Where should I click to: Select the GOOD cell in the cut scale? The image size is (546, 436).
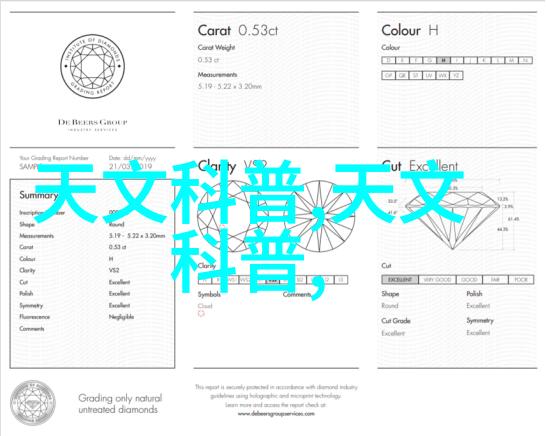[469, 280]
